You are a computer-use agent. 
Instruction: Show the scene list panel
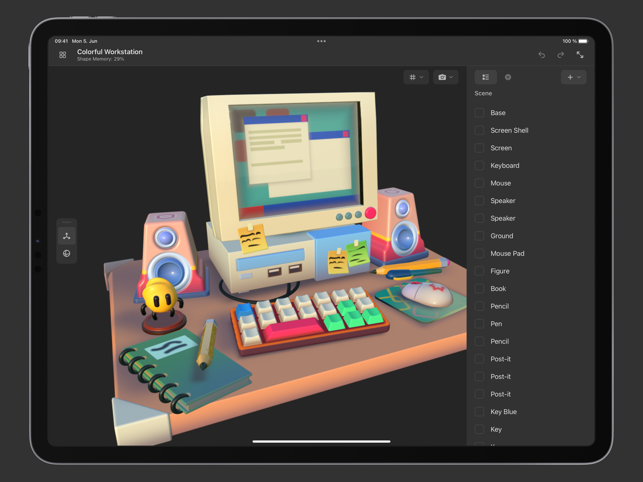pos(486,77)
